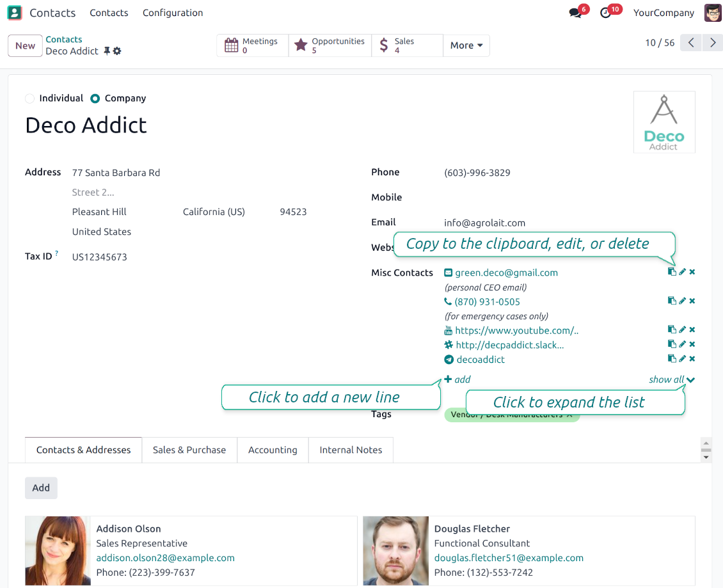Screen dimensions: 723x588
Task: Click the dollar icon of Sales
Action: click(x=384, y=45)
